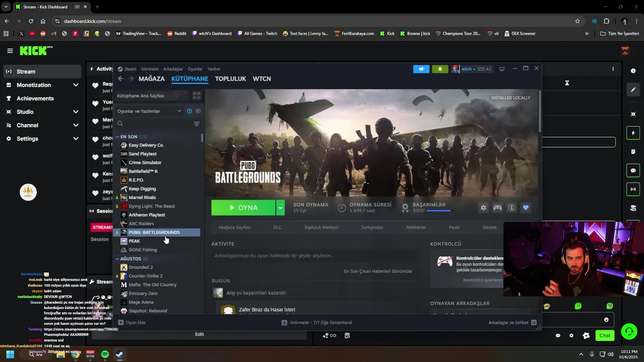Open PUBG game settings gear

coord(484,208)
